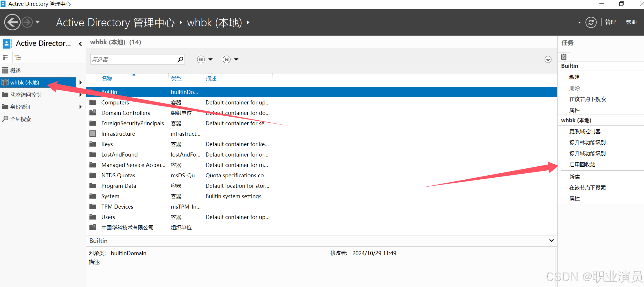The width and height of the screenshot is (644, 287).
Task: Click the back navigation arrow button
Action: coord(12,22)
